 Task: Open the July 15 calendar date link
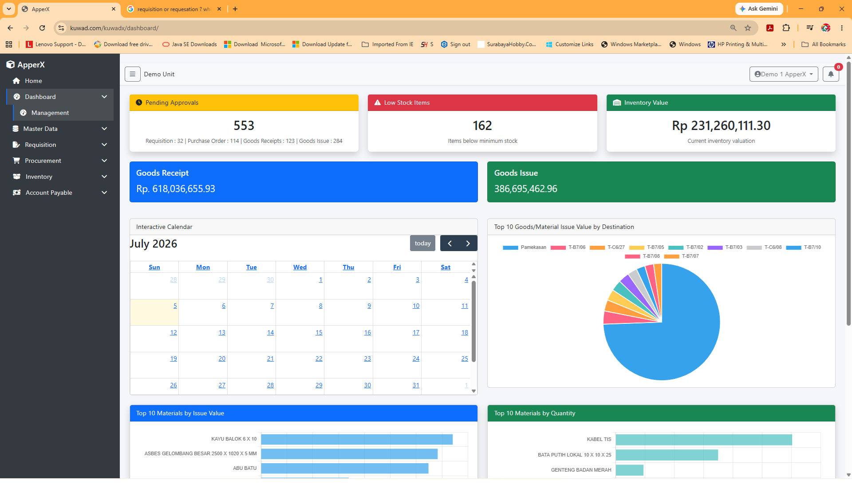tap(319, 332)
